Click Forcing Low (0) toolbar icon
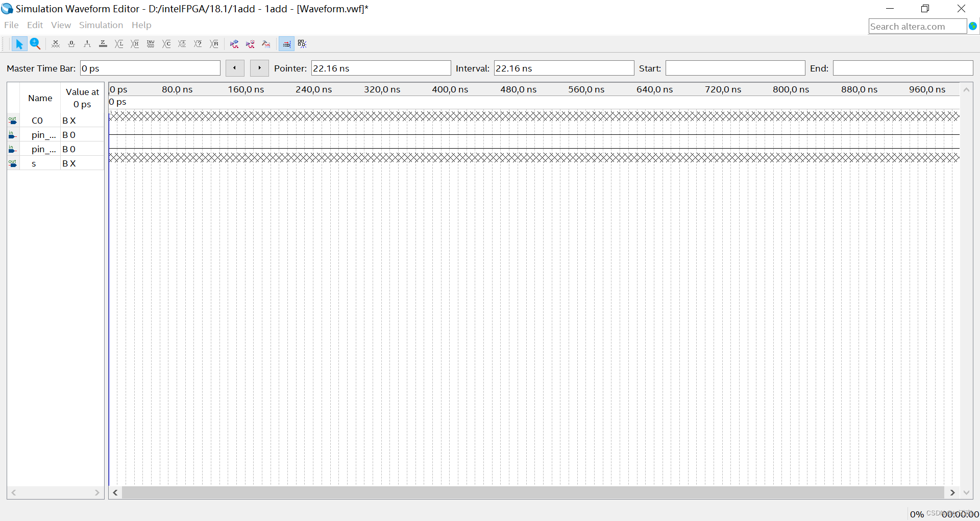This screenshot has width=980, height=521. click(x=71, y=44)
